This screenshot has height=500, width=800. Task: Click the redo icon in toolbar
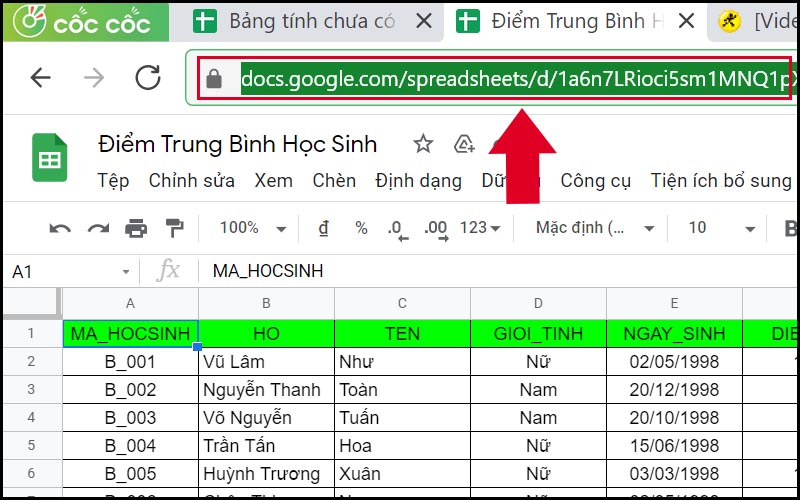pos(98,228)
